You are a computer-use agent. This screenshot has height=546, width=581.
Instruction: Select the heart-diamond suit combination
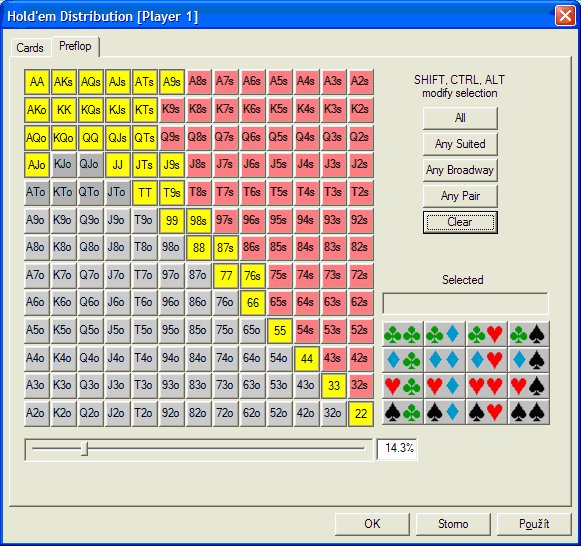coord(444,386)
